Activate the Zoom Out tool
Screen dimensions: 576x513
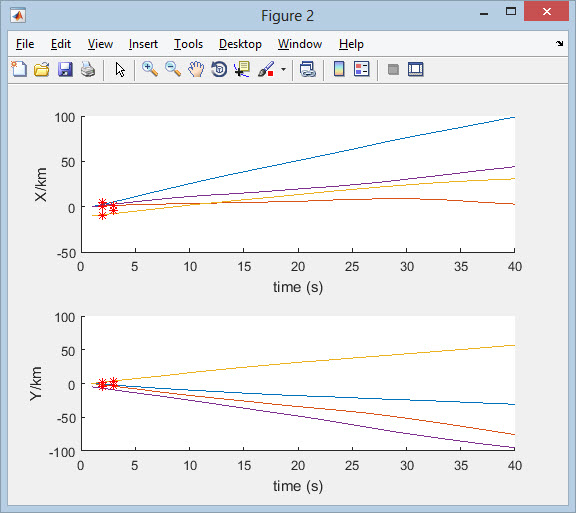point(173,69)
